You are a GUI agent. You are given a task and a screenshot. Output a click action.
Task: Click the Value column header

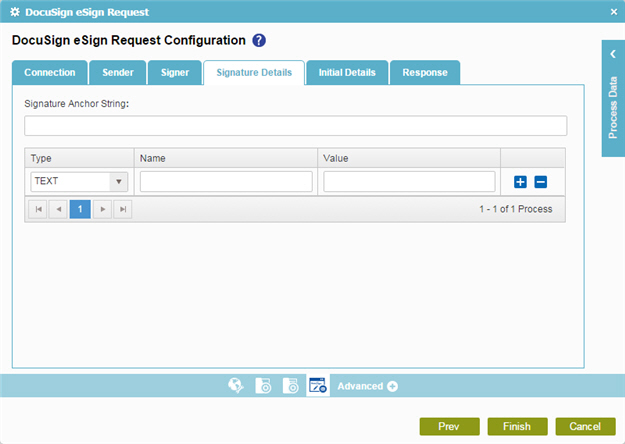tap(409, 158)
